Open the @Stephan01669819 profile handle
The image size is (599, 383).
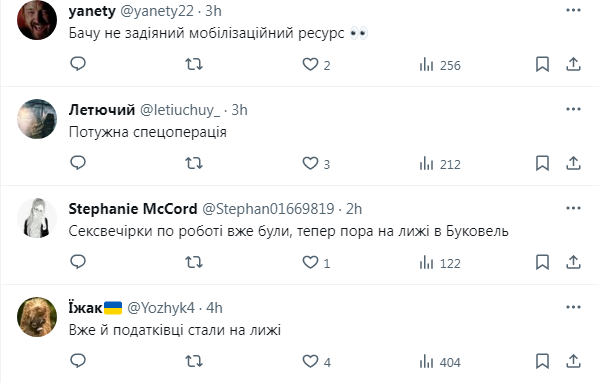(x=268, y=209)
